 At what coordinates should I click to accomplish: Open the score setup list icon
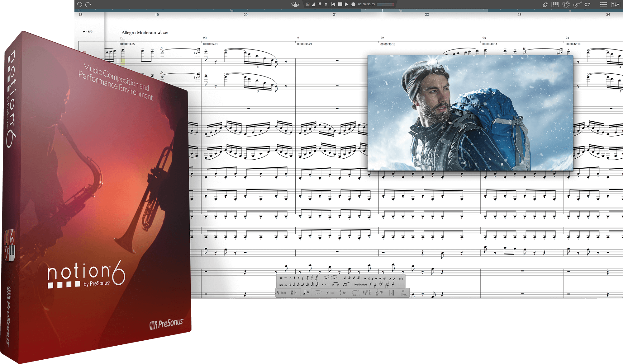[603, 4]
